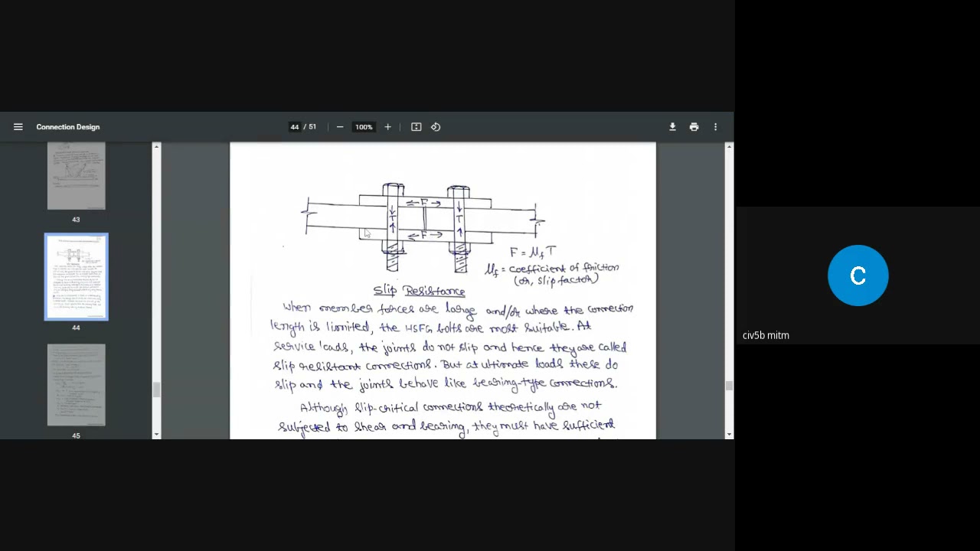
Task: Toggle the sidebar hamburger menu
Action: pyautogui.click(x=18, y=127)
